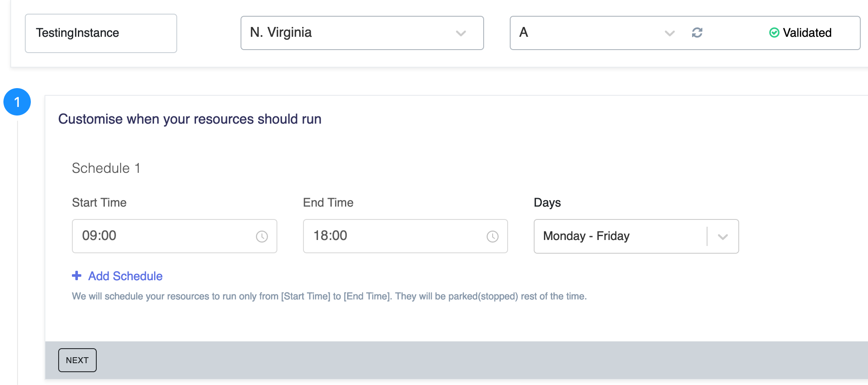This screenshot has height=385, width=868.
Task: Click the Add Schedule link
Action: (x=125, y=276)
